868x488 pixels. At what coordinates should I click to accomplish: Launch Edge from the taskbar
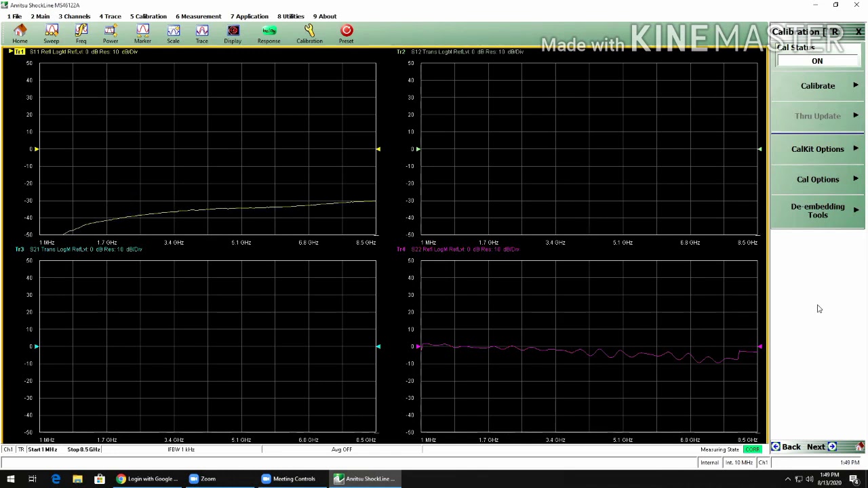tap(56, 479)
